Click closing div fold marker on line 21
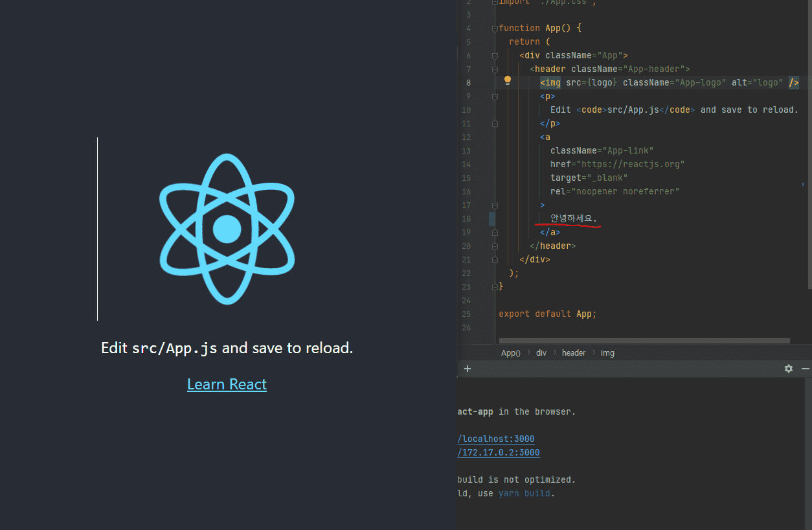Screen dimensions: 812x530 [495, 260]
